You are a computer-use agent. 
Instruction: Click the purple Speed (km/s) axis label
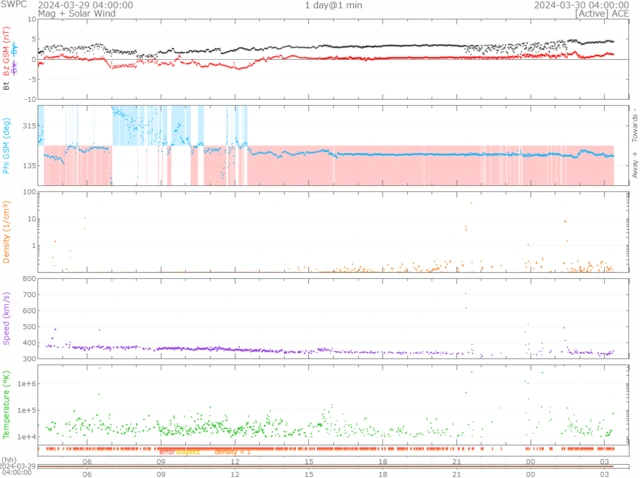tap(7, 318)
